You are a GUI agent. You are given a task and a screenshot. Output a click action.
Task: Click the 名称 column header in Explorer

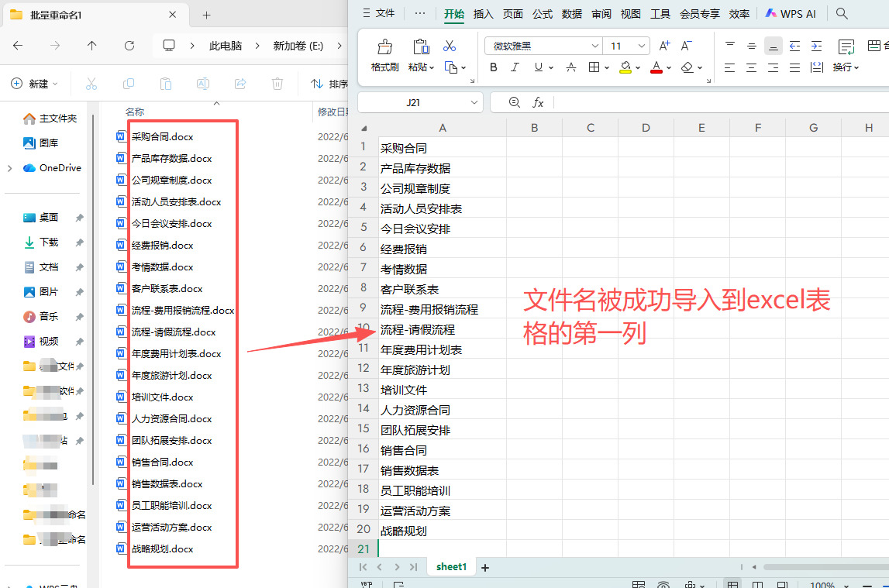coord(135,112)
